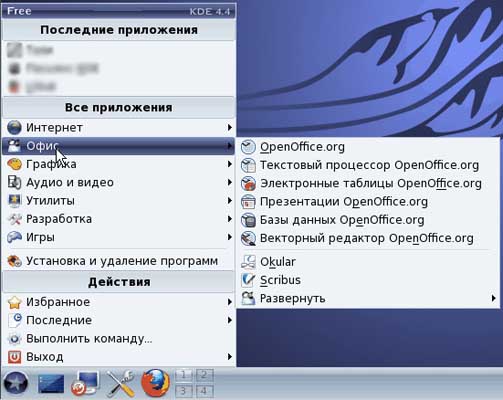Image resolution: width=503 pixels, height=400 pixels.
Task: Expand the Офис submenu arrow
Action: tap(229, 146)
